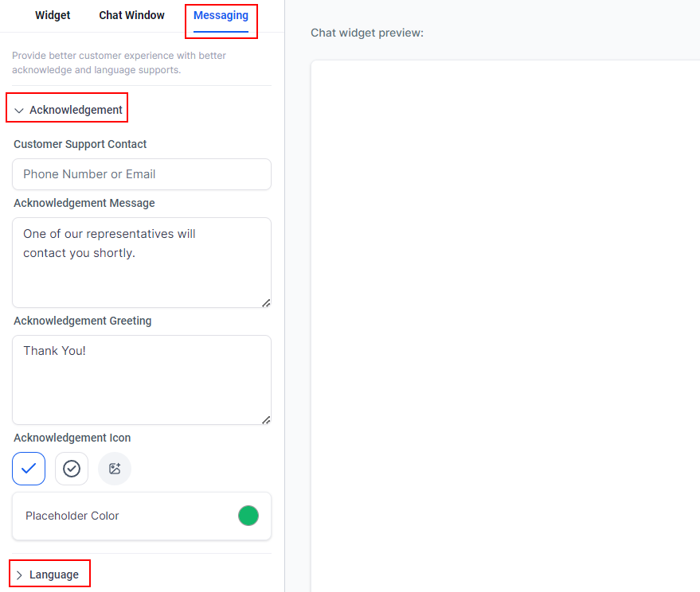Click the chevron arrow beside Language
The height and width of the screenshot is (592, 700).
19,574
